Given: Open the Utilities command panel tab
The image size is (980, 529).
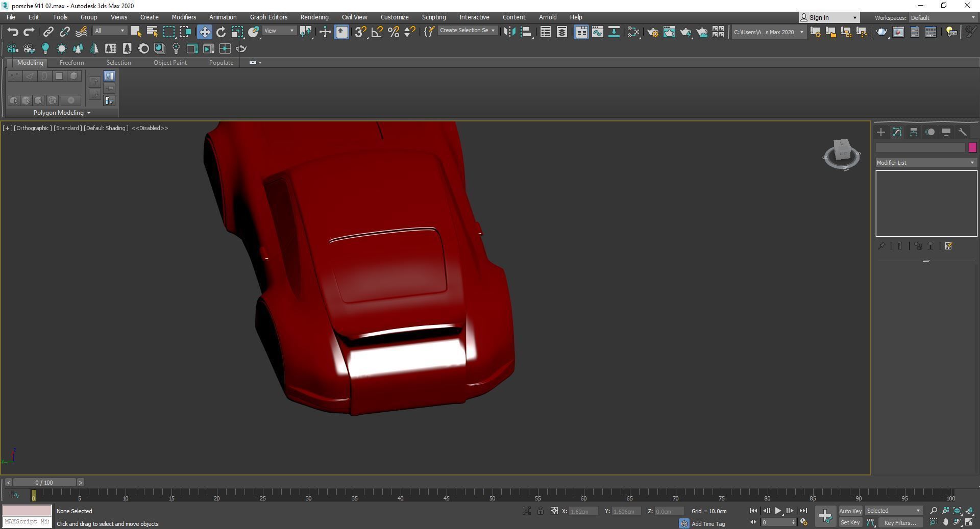Looking at the screenshot, I should [x=963, y=132].
